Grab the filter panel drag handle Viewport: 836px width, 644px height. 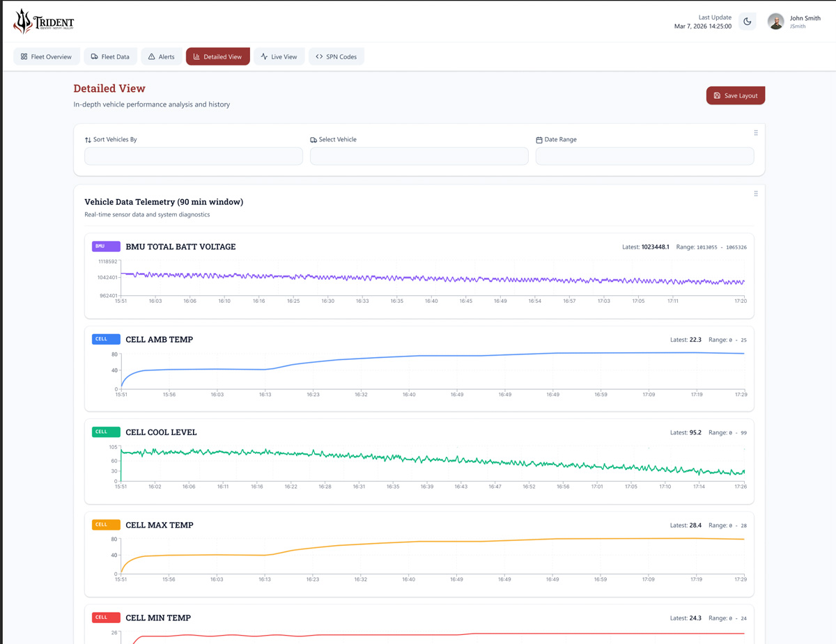coord(756,133)
